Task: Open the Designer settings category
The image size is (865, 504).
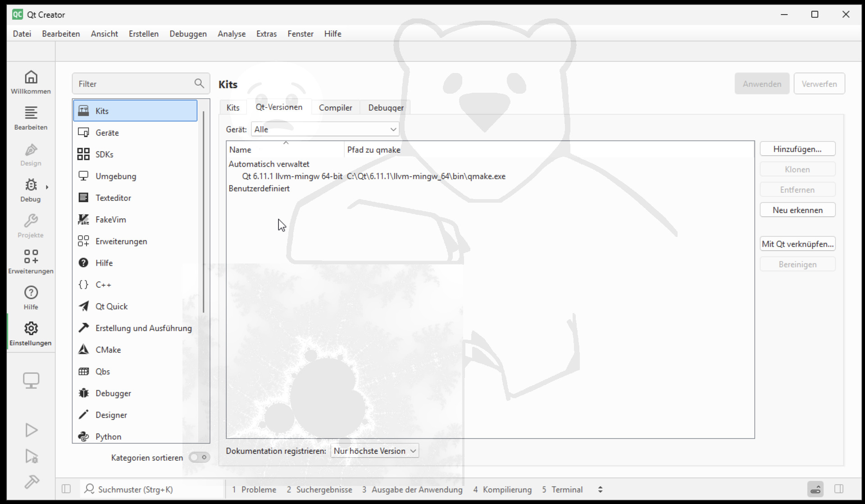Action: coord(135,415)
